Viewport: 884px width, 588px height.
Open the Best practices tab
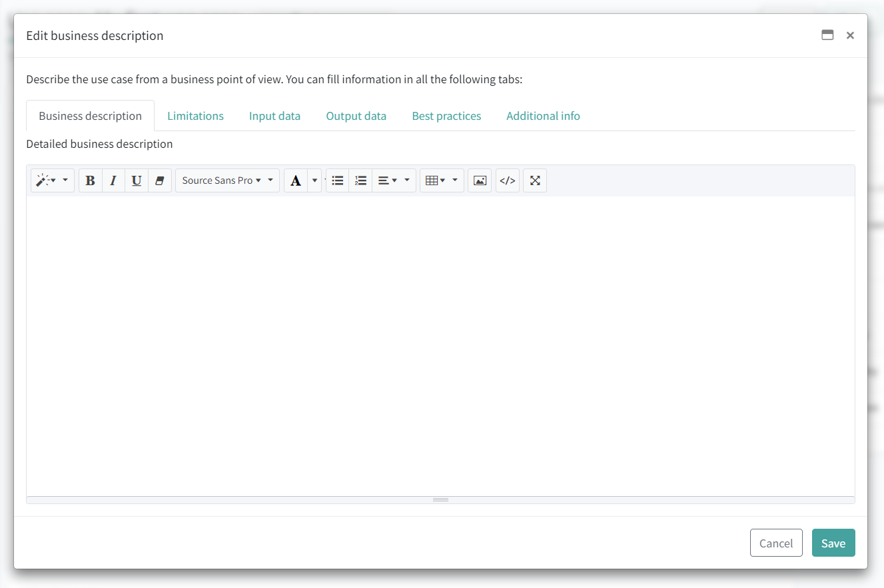click(446, 116)
